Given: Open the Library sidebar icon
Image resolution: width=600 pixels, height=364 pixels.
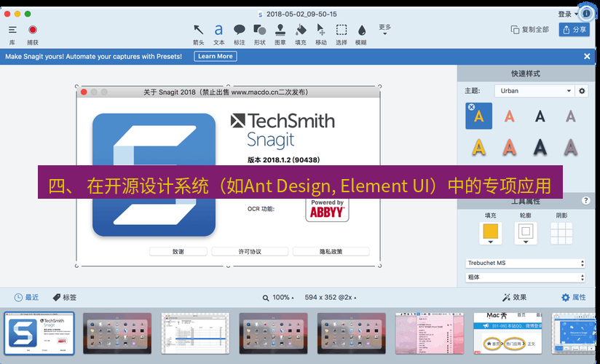Looking at the screenshot, I should [x=12, y=30].
